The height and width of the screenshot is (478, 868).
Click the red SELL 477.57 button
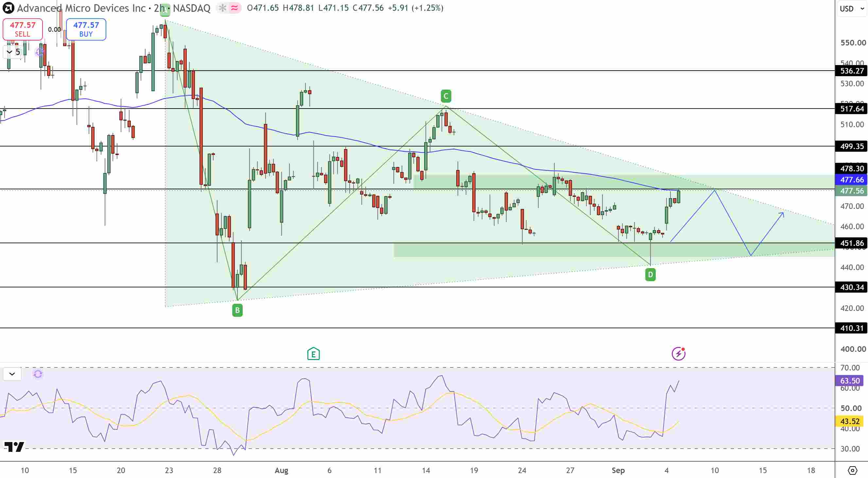23,29
